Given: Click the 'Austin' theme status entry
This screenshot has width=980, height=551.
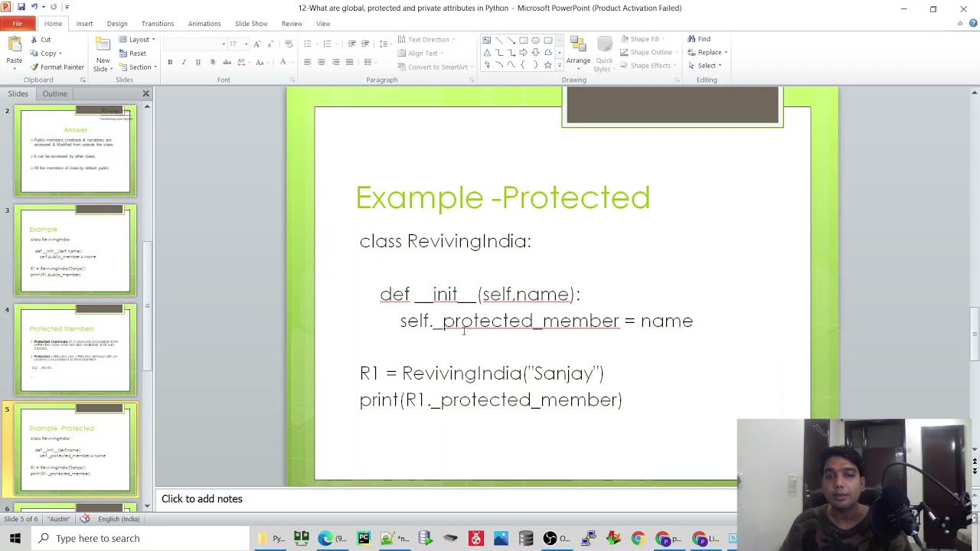Looking at the screenshot, I should (58, 519).
